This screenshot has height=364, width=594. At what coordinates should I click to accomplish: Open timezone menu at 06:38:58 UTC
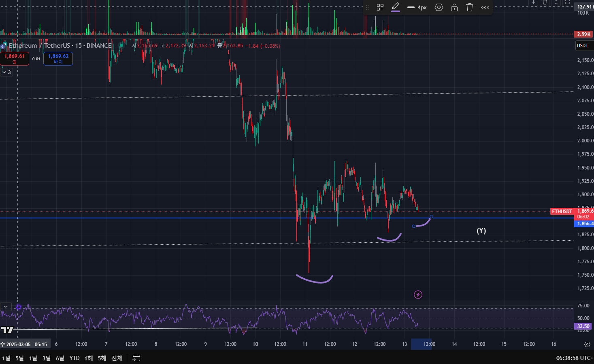575,358
